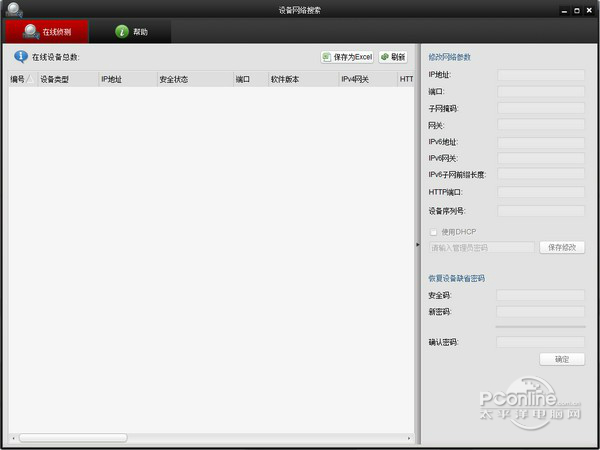Focus the 安全码 input field
The image size is (600, 450).
pyautogui.click(x=540, y=295)
